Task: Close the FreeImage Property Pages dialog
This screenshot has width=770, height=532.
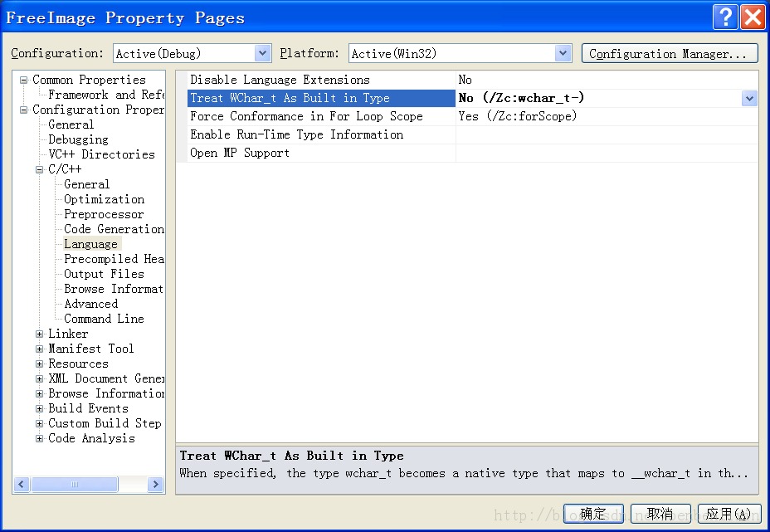Action: tap(753, 17)
